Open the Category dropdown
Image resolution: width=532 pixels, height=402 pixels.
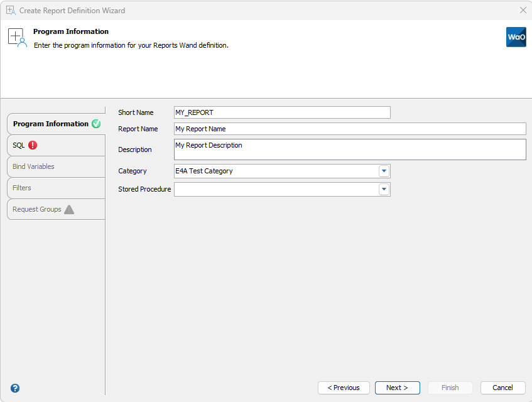tap(384, 171)
